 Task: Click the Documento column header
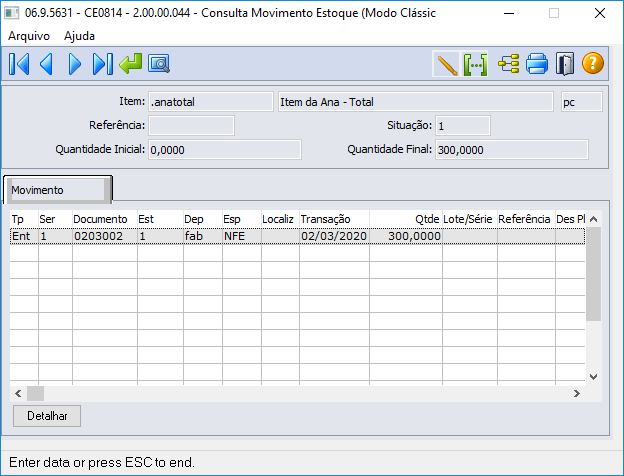click(x=105, y=219)
